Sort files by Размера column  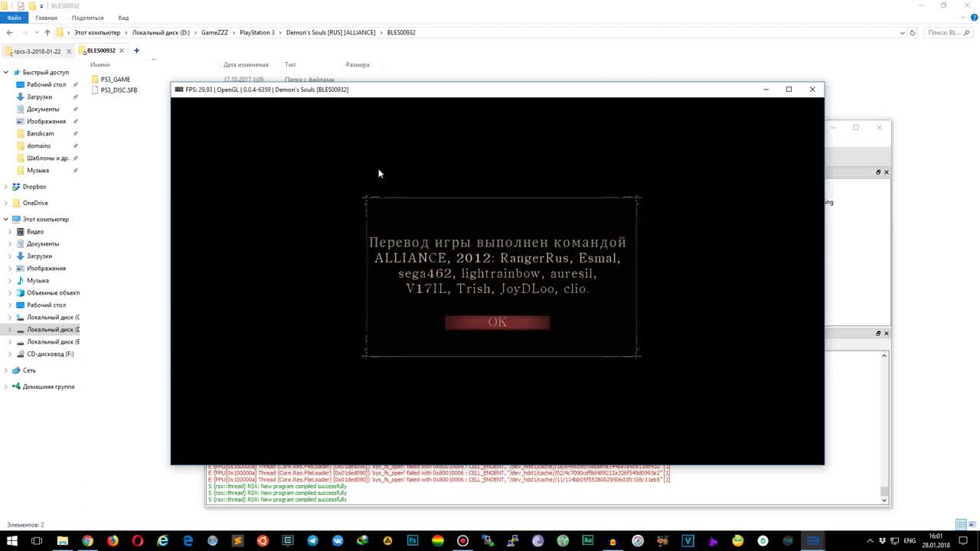tap(358, 65)
